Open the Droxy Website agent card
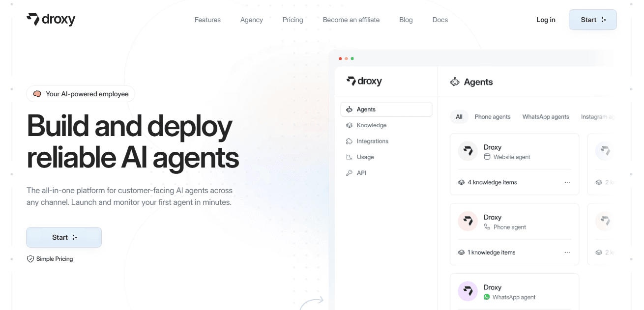 [x=514, y=164]
